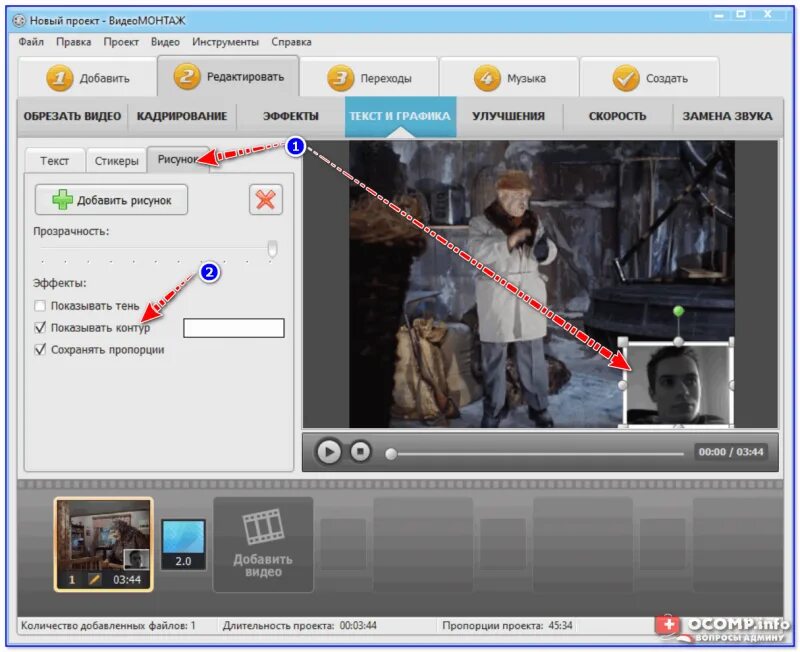Click the overlay image top-left resize handle
This screenshot has width=800, height=652.
pyautogui.click(x=623, y=341)
